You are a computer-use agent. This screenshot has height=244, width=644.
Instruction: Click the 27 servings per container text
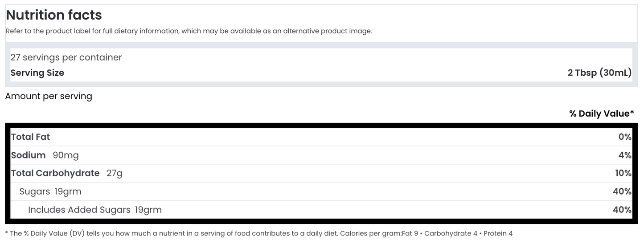tap(66, 57)
